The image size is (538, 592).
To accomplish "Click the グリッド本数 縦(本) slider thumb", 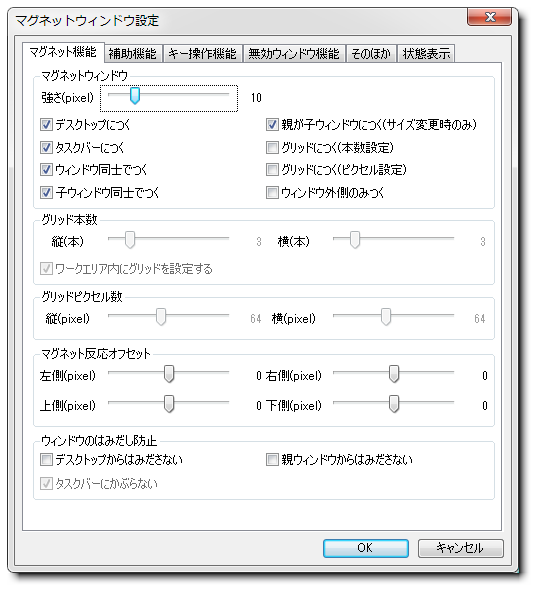I will [x=130, y=240].
